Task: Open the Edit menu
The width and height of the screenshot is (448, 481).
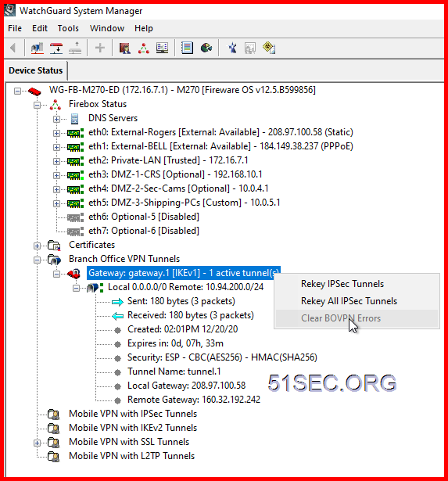Action: coord(40,28)
